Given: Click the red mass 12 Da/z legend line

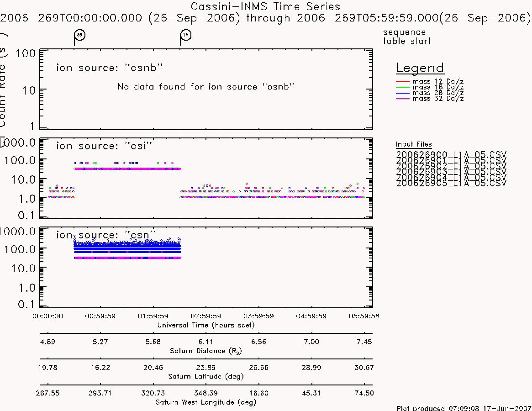Looking at the screenshot, I should point(403,82).
